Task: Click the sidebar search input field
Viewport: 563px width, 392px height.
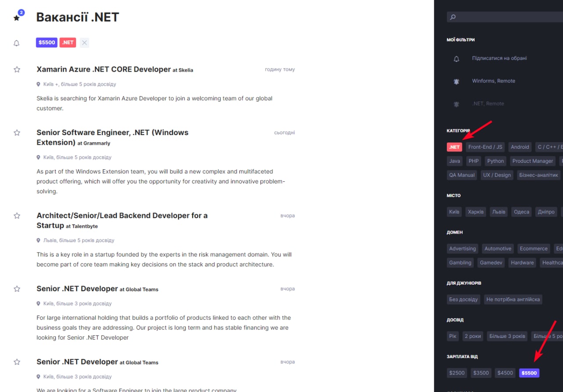Action: (x=505, y=17)
